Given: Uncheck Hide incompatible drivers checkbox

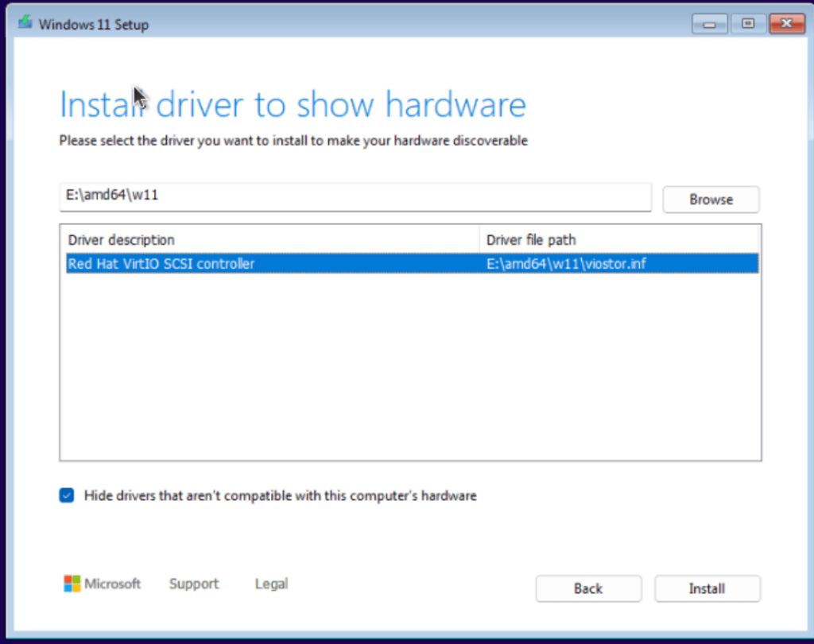Looking at the screenshot, I should click(67, 495).
